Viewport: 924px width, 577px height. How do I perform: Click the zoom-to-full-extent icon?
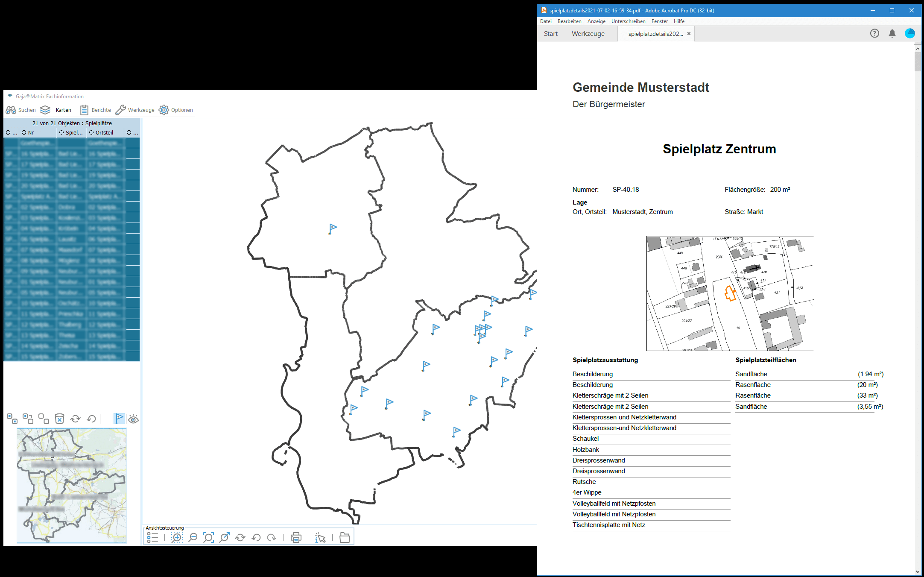coord(208,538)
